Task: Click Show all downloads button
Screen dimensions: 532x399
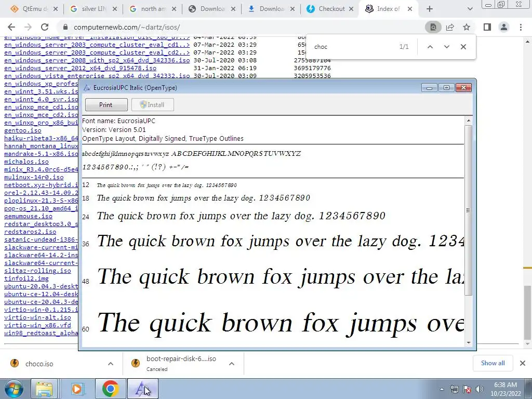Action: pyautogui.click(x=493, y=363)
